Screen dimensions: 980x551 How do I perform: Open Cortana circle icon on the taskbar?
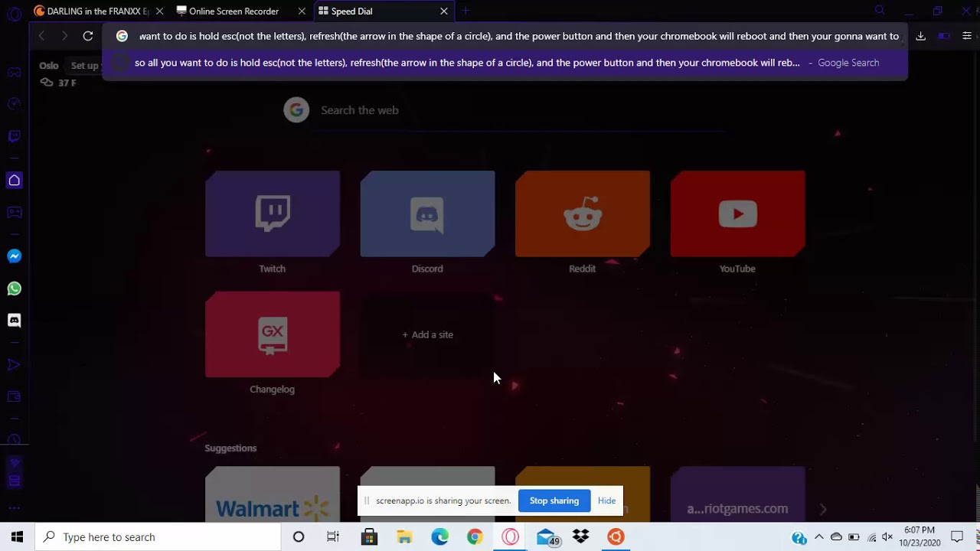299,537
